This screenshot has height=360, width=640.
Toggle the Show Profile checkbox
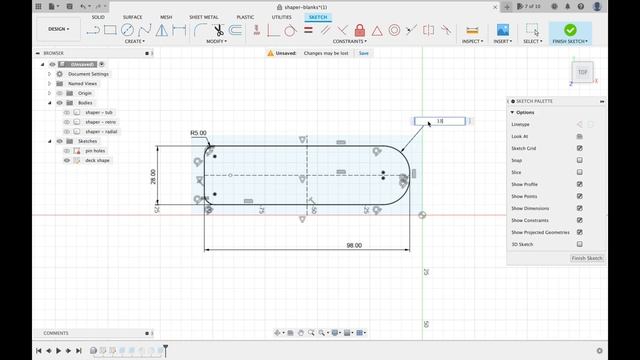(580, 184)
